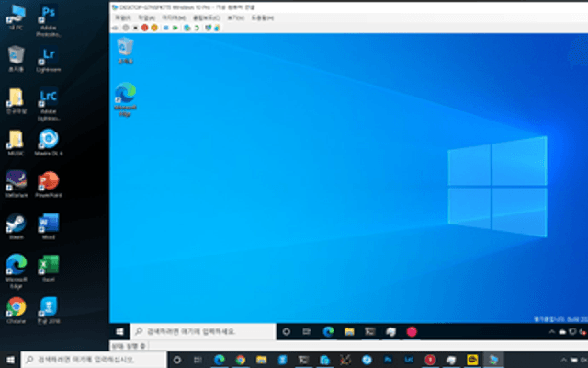Select the Excel desktop shortcut
The image size is (588, 368).
click(x=49, y=269)
